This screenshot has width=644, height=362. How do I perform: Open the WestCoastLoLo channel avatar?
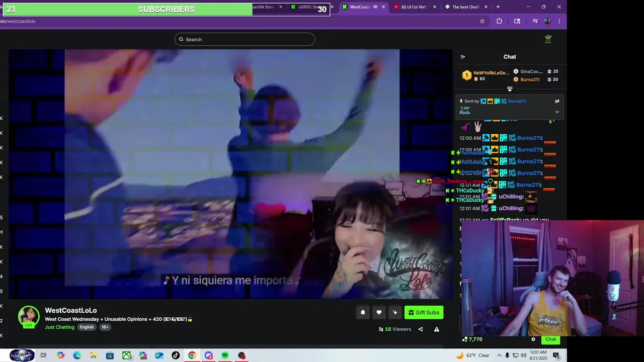(x=29, y=316)
